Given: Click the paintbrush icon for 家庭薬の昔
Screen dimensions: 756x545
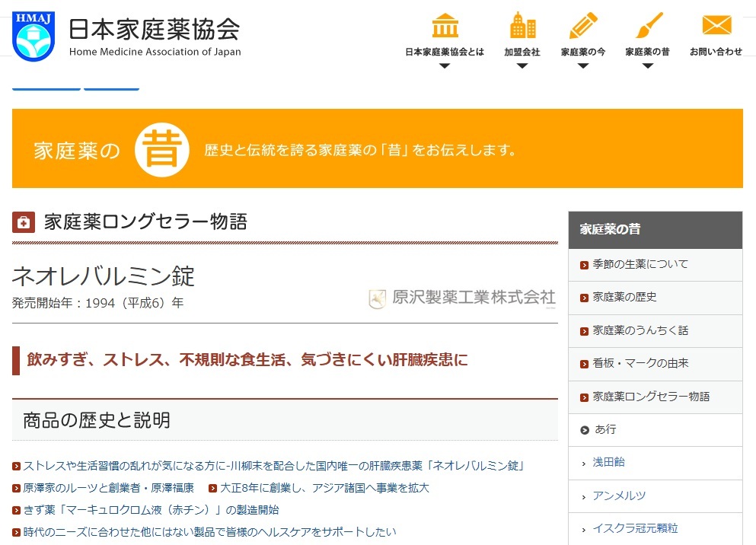Looking at the screenshot, I should click(649, 25).
